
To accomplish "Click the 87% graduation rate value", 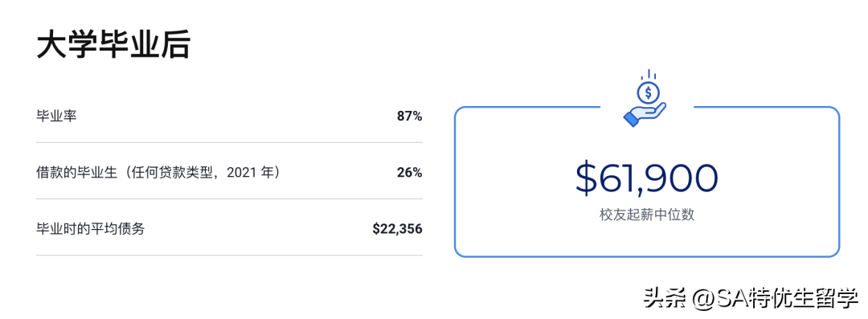I will pos(409,117).
